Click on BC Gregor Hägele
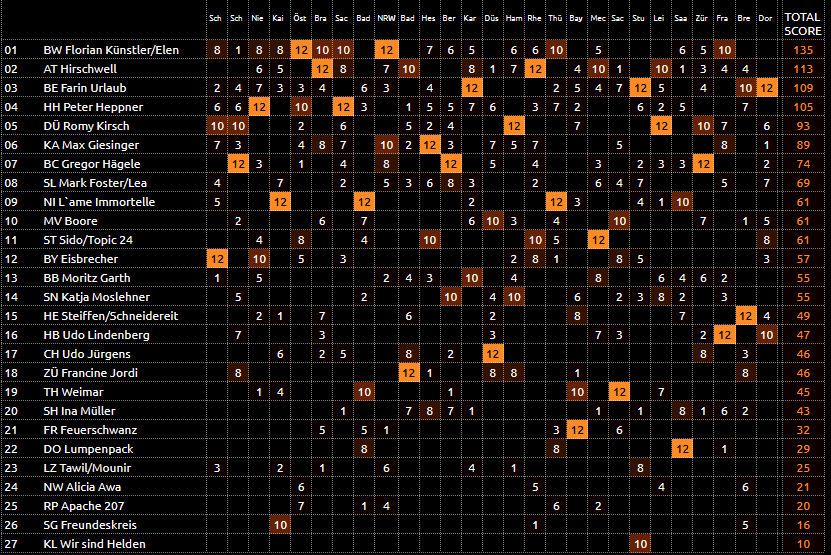The image size is (831, 555). (x=92, y=164)
